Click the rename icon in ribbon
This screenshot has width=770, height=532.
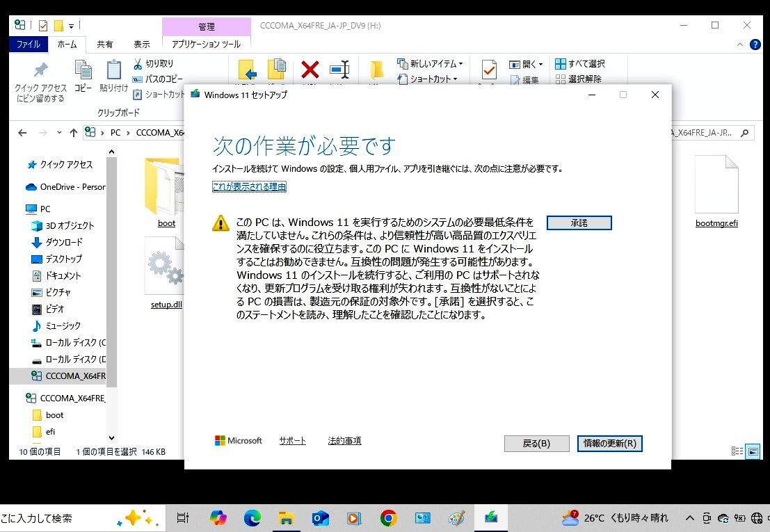(x=339, y=70)
